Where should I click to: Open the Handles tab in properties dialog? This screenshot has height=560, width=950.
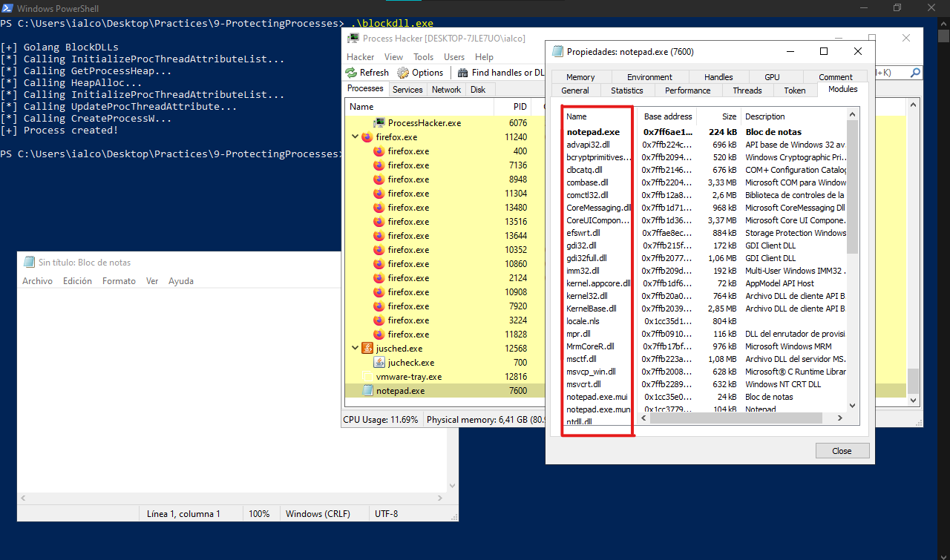point(718,77)
